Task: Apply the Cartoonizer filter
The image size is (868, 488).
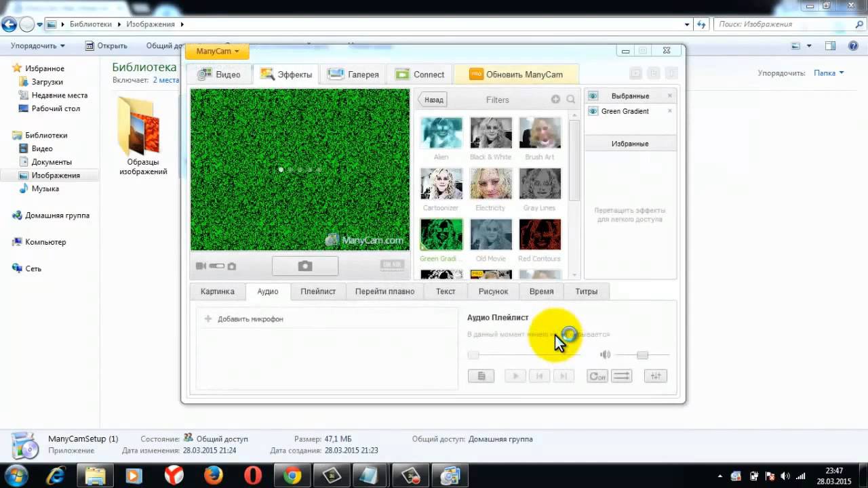Action: click(441, 184)
